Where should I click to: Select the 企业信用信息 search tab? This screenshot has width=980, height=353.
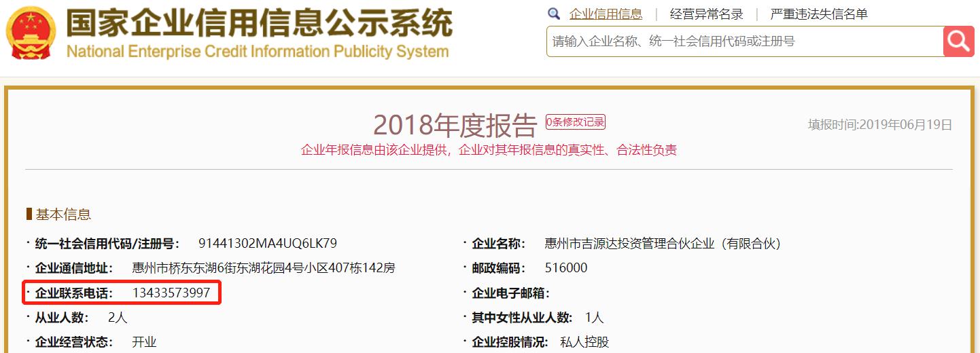[606, 14]
